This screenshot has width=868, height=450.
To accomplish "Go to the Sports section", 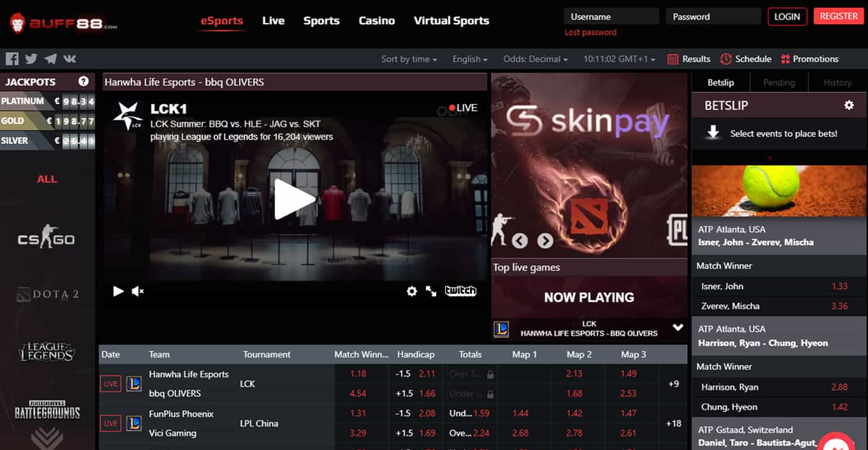I will 321,20.
